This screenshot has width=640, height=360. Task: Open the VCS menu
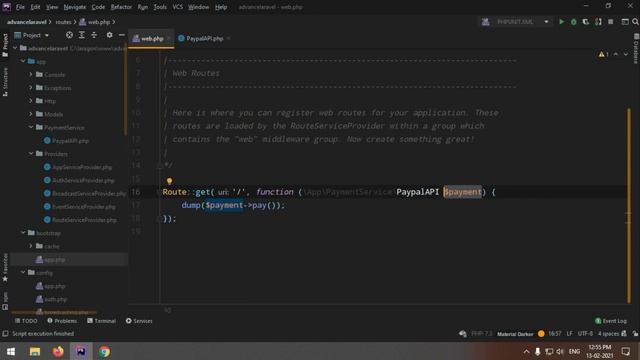178,7
